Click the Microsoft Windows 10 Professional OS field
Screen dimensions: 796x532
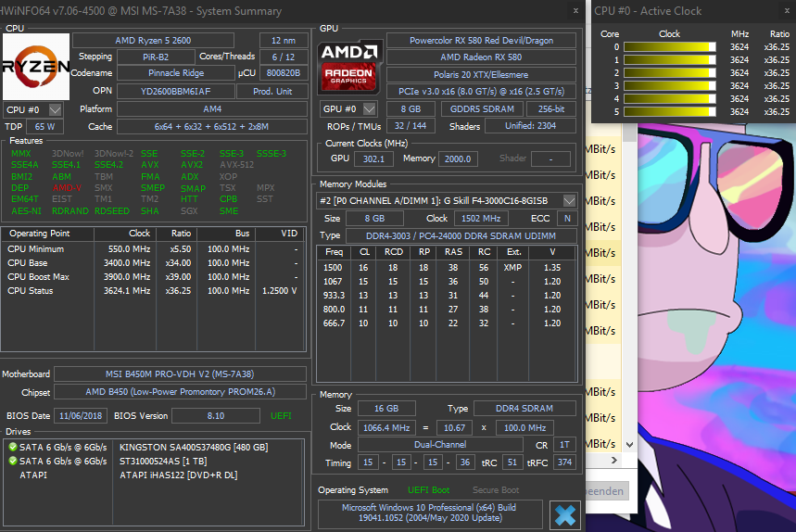pyautogui.click(x=429, y=513)
